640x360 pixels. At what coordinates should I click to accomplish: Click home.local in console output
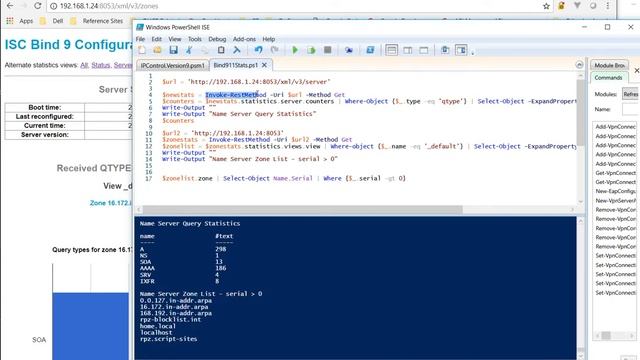coord(158,326)
